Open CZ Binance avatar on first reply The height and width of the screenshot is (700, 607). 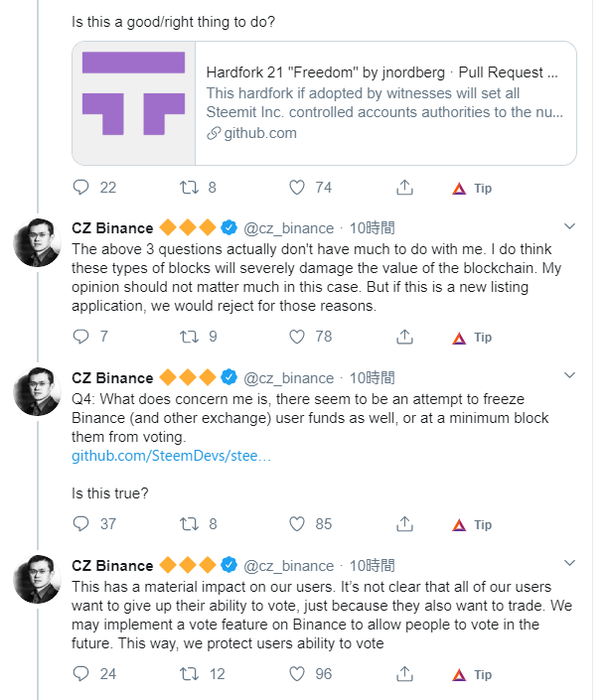pos(38,242)
